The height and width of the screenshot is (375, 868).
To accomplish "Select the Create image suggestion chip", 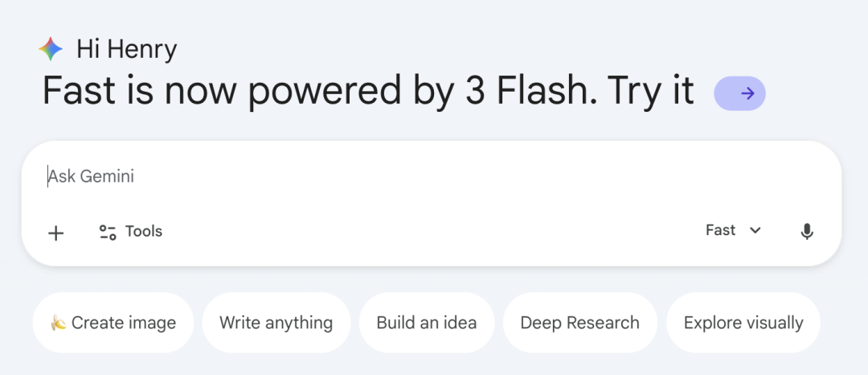I will [x=113, y=323].
